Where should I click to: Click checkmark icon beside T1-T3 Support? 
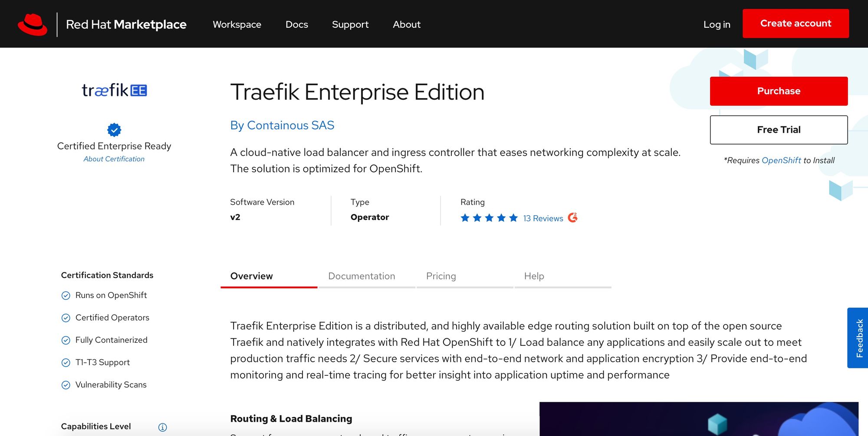(x=66, y=363)
